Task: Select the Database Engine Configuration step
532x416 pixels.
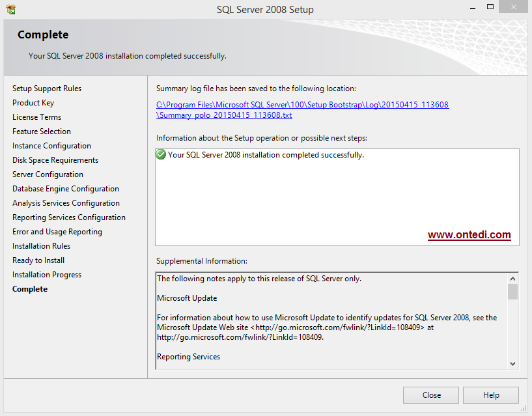Action: coord(66,189)
